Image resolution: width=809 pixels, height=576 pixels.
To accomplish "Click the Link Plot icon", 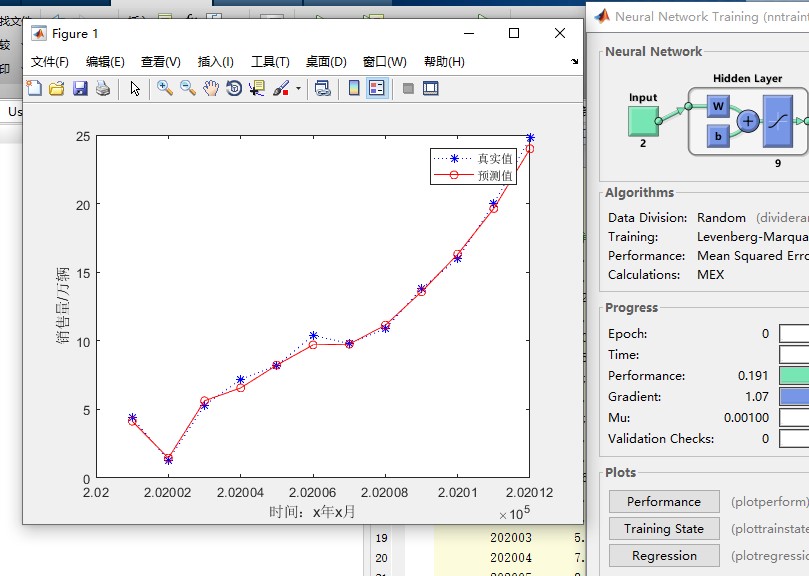I will pos(322,88).
